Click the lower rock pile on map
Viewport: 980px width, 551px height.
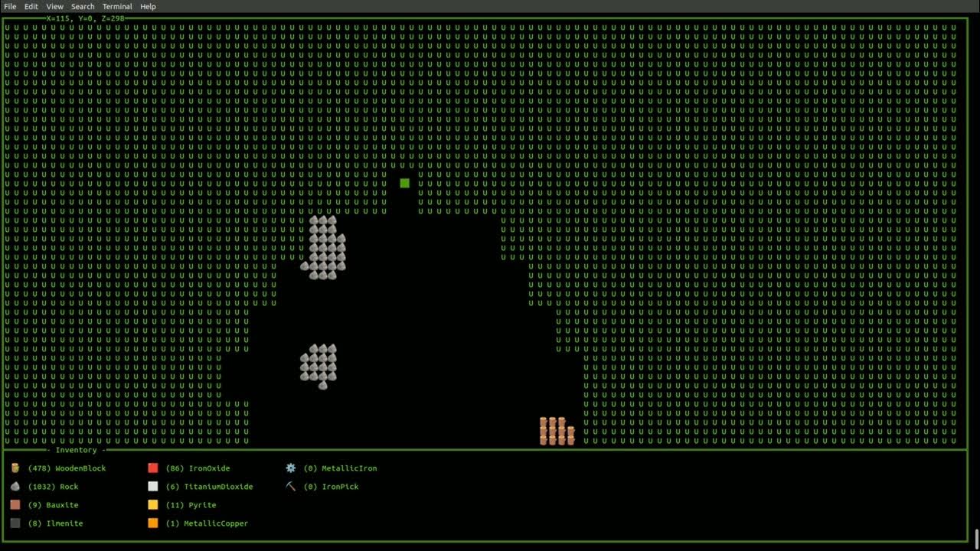coord(318,366)
